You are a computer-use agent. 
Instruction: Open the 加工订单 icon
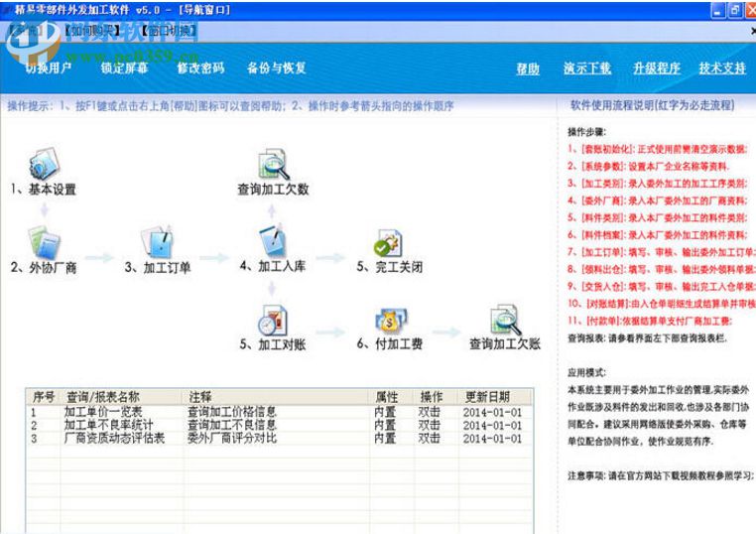click(157, 241)
